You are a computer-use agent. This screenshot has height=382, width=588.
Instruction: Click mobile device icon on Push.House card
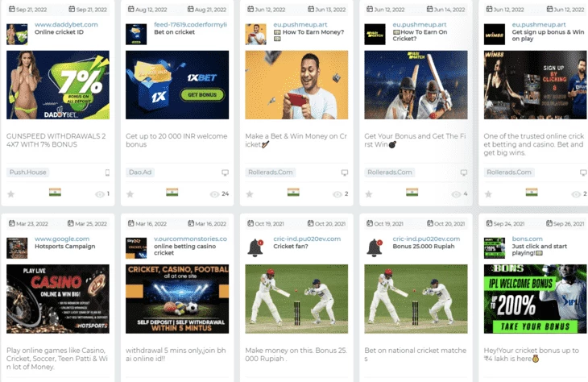[107, 172]
